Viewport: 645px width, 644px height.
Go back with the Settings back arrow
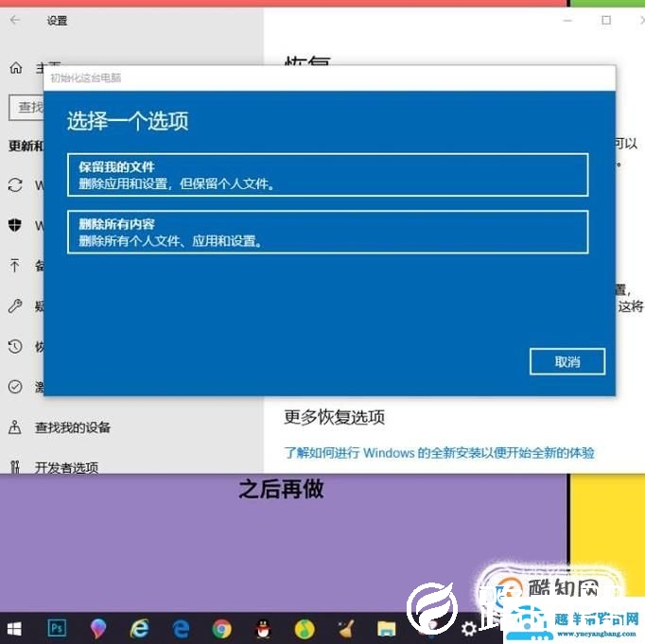(15, 20)
